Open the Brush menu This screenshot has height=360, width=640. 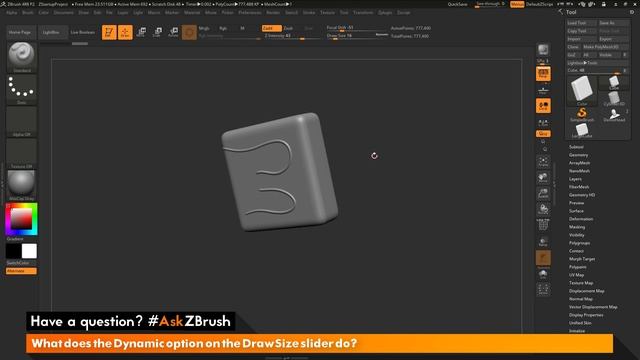28,13
